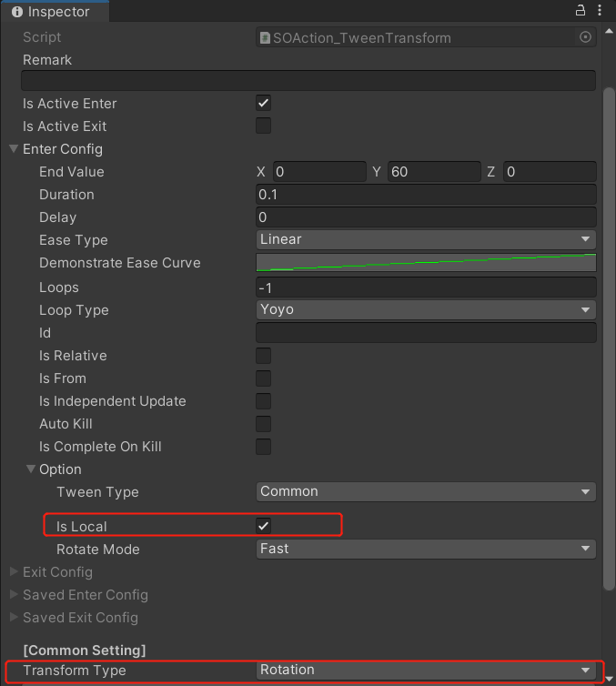Image resolution: width=616 pixels, height=686 pixels.
Task: Open the Inspector three-dot options menu
Action: (600, 11)
